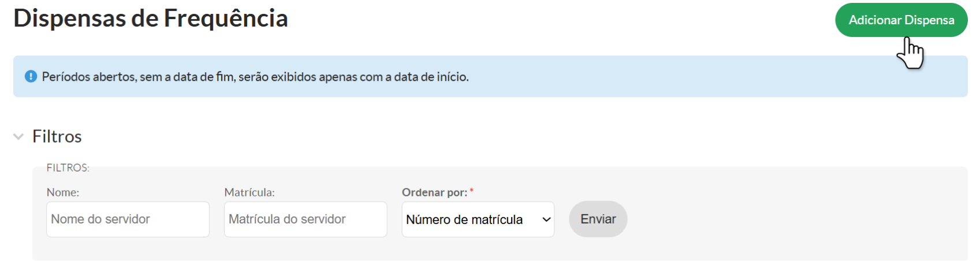Click the red required asterisk
The image size is (980, 261).
pyautogui.click(x=471, y=191)
